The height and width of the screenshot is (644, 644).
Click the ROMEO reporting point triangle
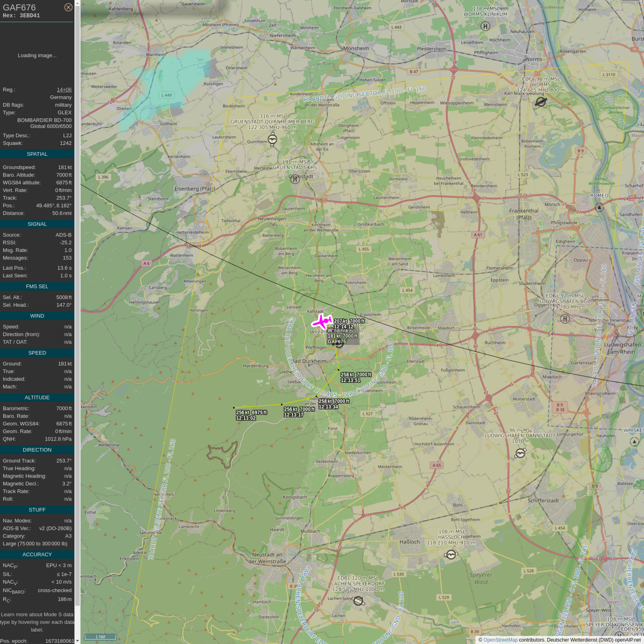coord(599,207)
